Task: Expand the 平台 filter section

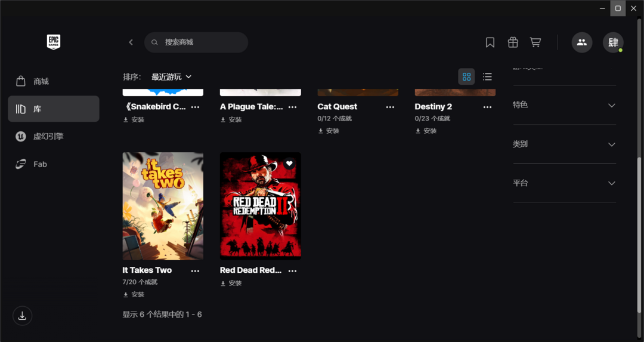Action: tap(564, 183)
